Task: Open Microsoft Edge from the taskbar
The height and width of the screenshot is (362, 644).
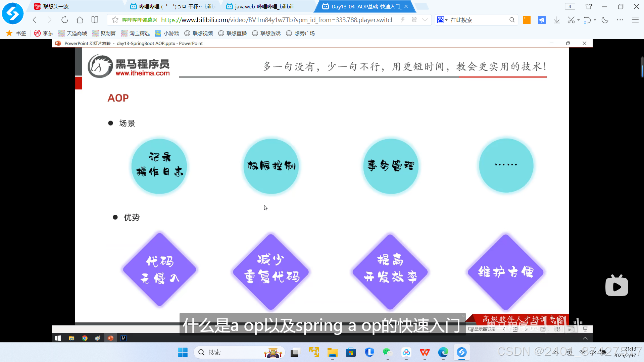Action: point(443,352)
